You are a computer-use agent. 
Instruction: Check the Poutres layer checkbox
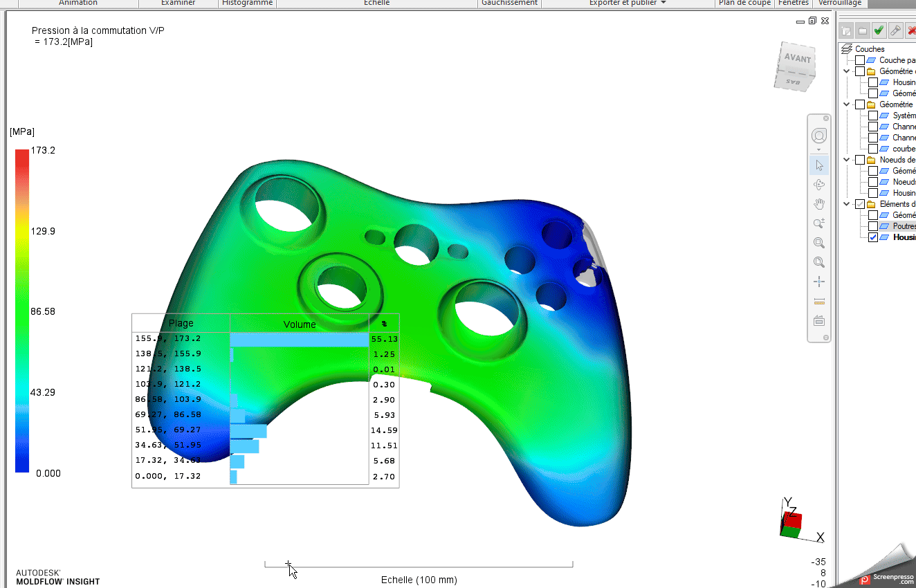(873, 226)
